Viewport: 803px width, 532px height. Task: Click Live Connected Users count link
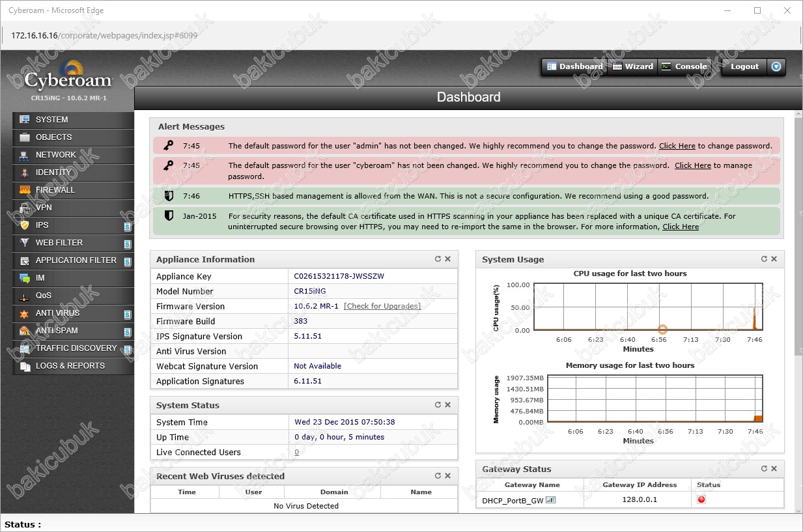pos(297,453)
